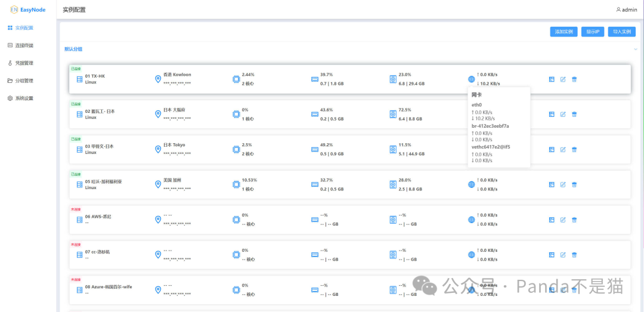
Task: Select the 01 TX-HK instance name
Action: [x=95, y=76]
